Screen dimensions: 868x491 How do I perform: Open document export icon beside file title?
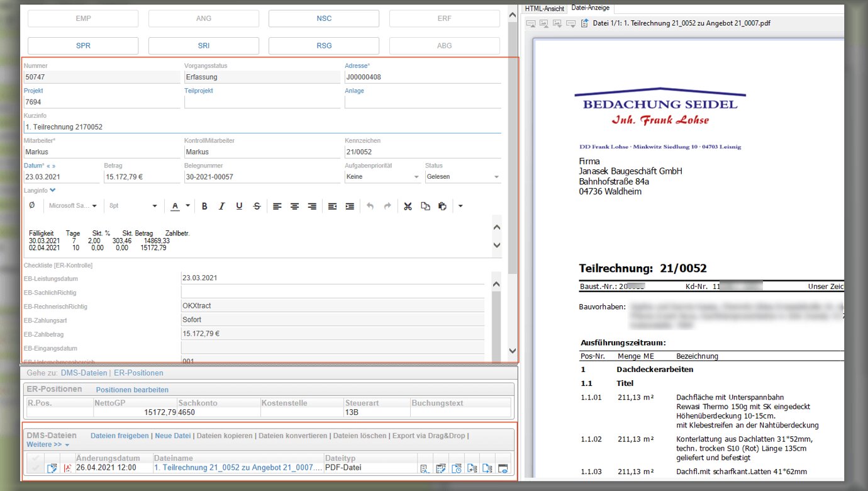(584, 23)
